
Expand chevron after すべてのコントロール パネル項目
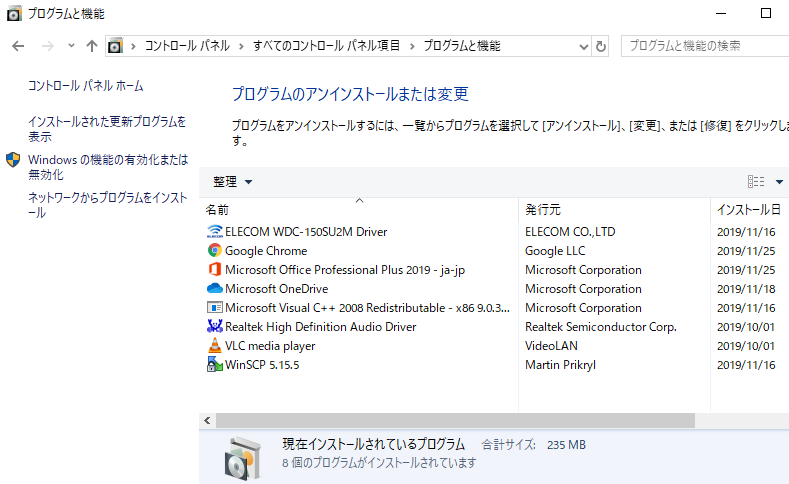click(x=413, y=46)
